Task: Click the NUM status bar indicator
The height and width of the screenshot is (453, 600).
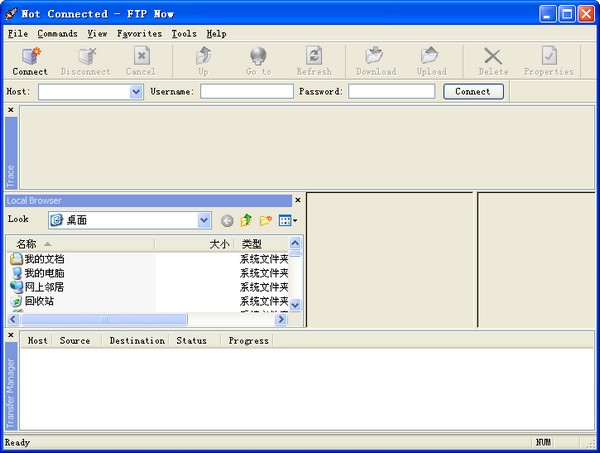Action: [543, 442]
